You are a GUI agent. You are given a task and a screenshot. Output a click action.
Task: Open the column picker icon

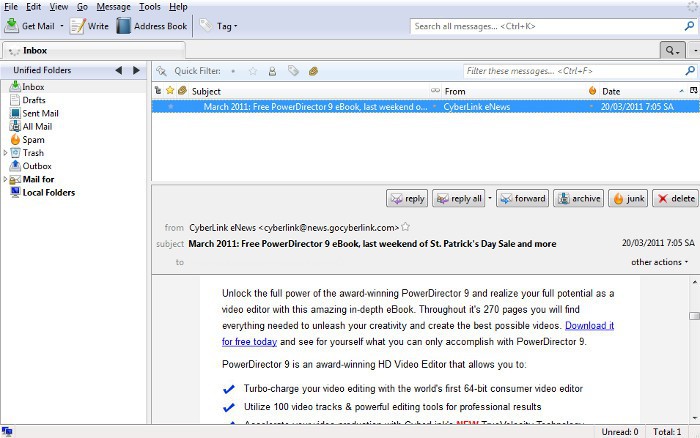693,91
